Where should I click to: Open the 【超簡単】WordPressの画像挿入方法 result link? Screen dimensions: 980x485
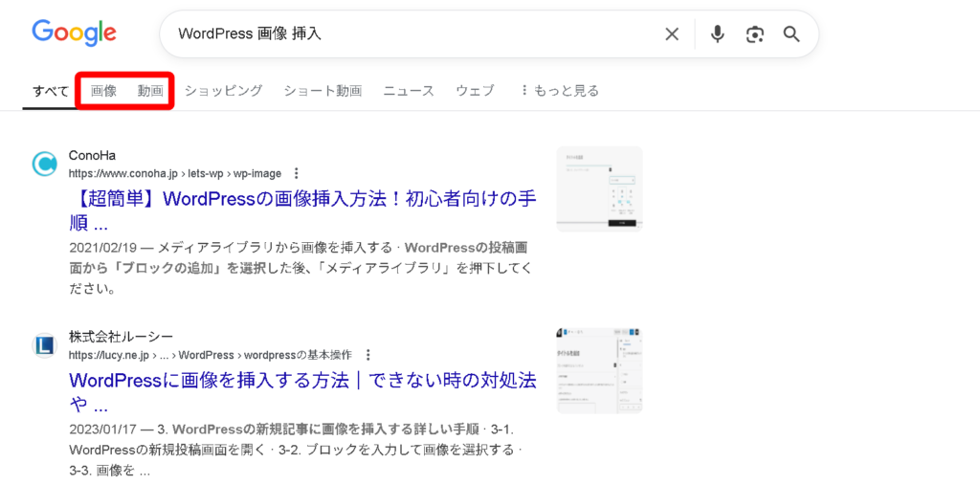pyautogui.click(x=302, y=210)
